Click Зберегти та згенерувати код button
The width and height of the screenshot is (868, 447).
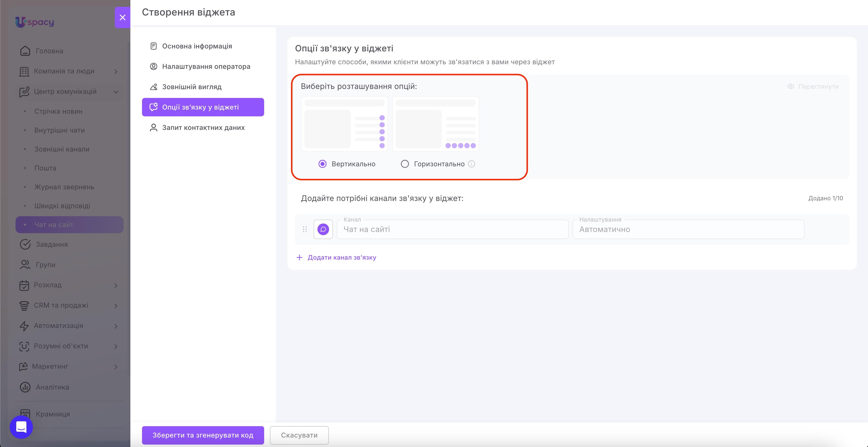pyautogui.click(x=203, y=435)
